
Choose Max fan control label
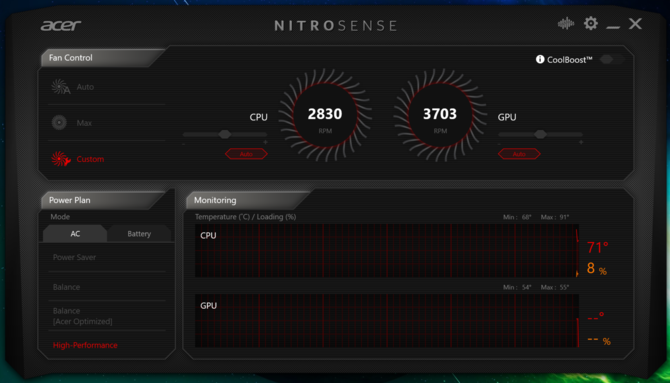(84, 123)
